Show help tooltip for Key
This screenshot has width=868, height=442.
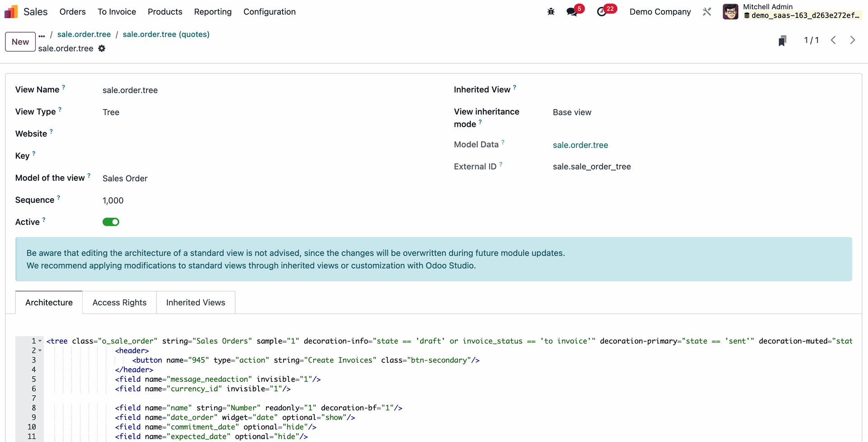(x=33, y=154)
